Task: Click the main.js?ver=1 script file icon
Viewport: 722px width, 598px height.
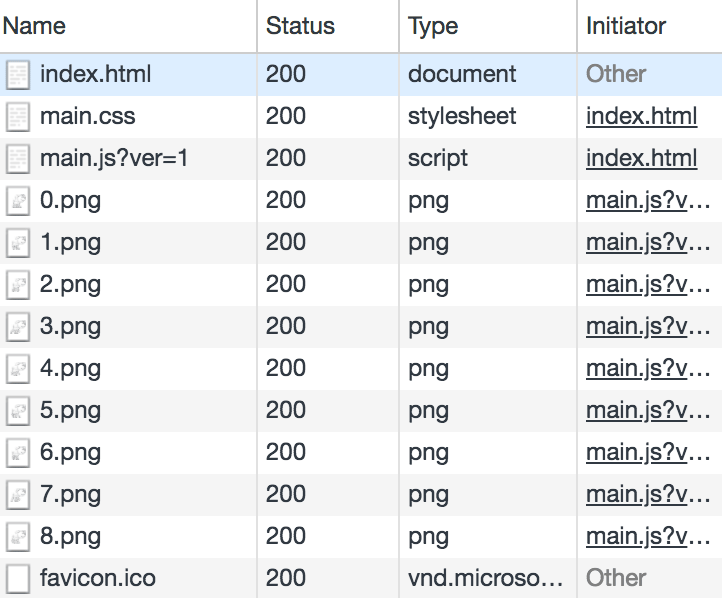Action: tap(18, 158)
